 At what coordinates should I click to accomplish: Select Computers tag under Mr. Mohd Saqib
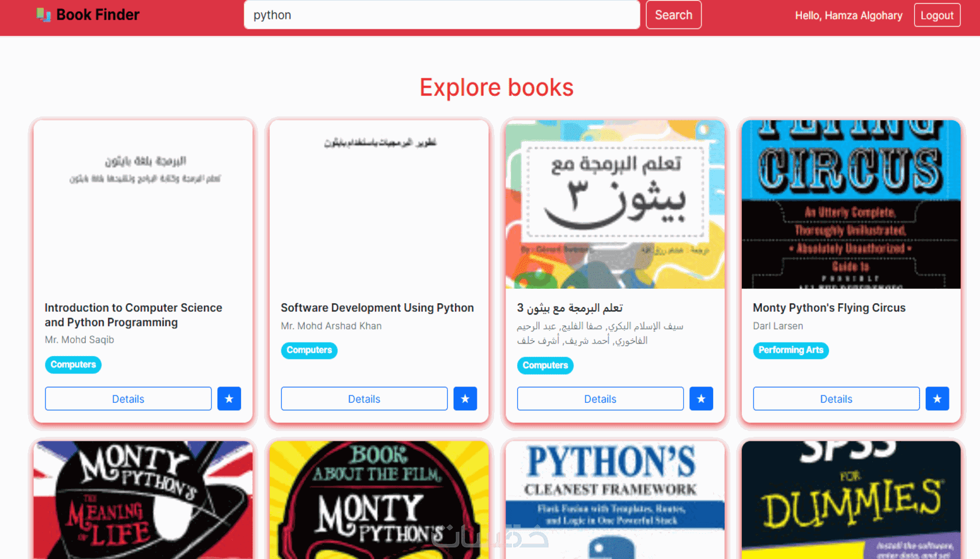pos(73,365)
